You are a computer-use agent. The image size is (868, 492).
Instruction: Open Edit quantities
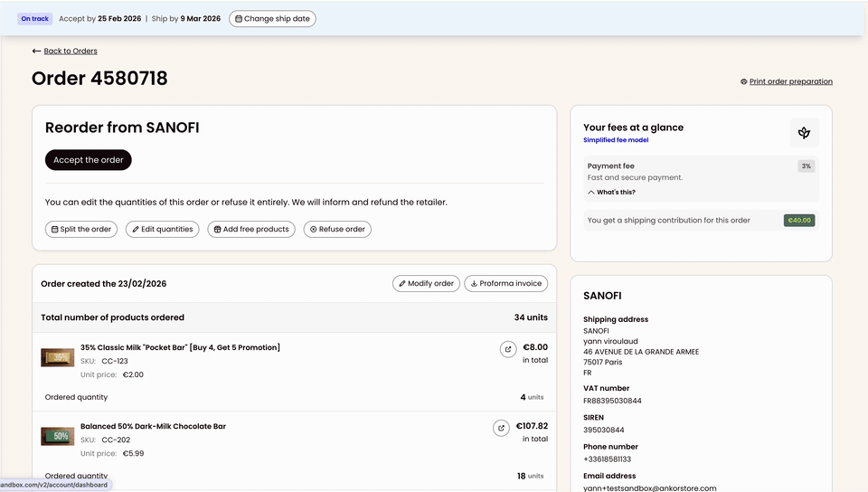162,229
